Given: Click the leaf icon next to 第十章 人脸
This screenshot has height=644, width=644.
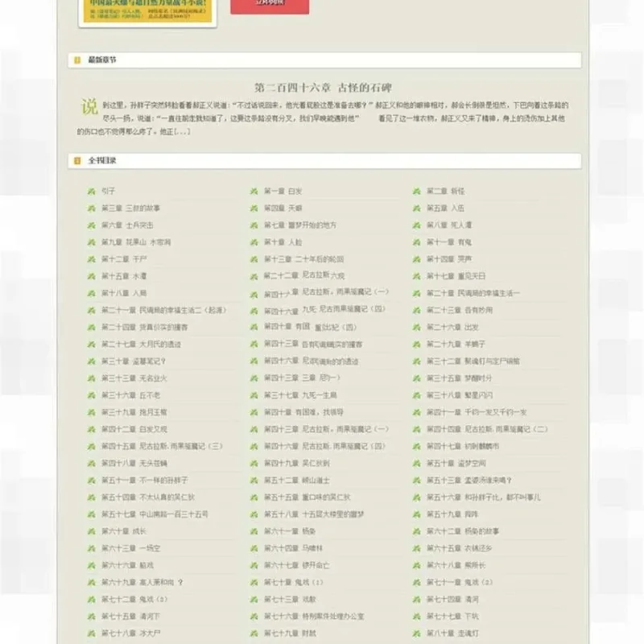Looking at the screenshot, I should click(x=254, y=242).
